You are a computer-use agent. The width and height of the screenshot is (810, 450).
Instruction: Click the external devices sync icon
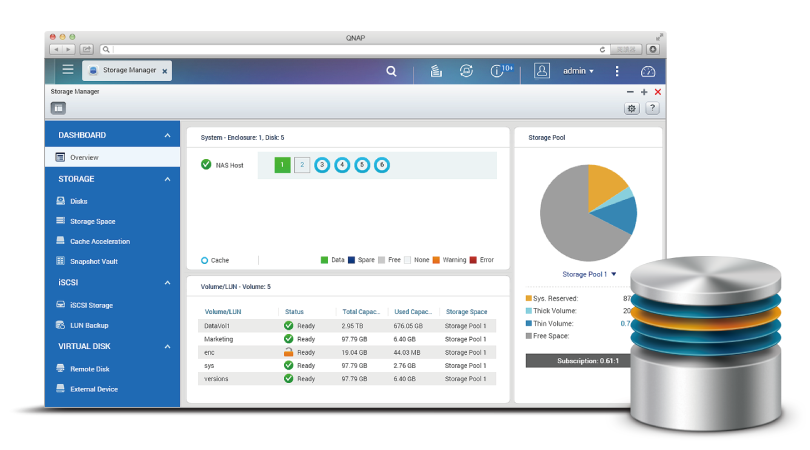(x=466, y=71)
